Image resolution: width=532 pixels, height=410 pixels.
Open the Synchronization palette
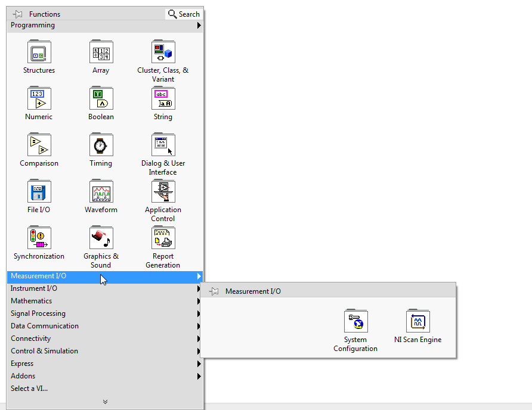coord(39,238)
